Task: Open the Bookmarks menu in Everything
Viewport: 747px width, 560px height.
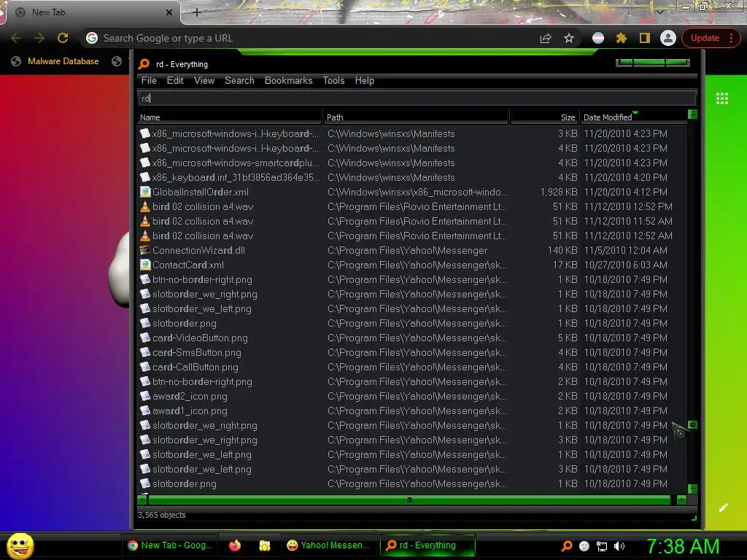Action: coord(288,80)
